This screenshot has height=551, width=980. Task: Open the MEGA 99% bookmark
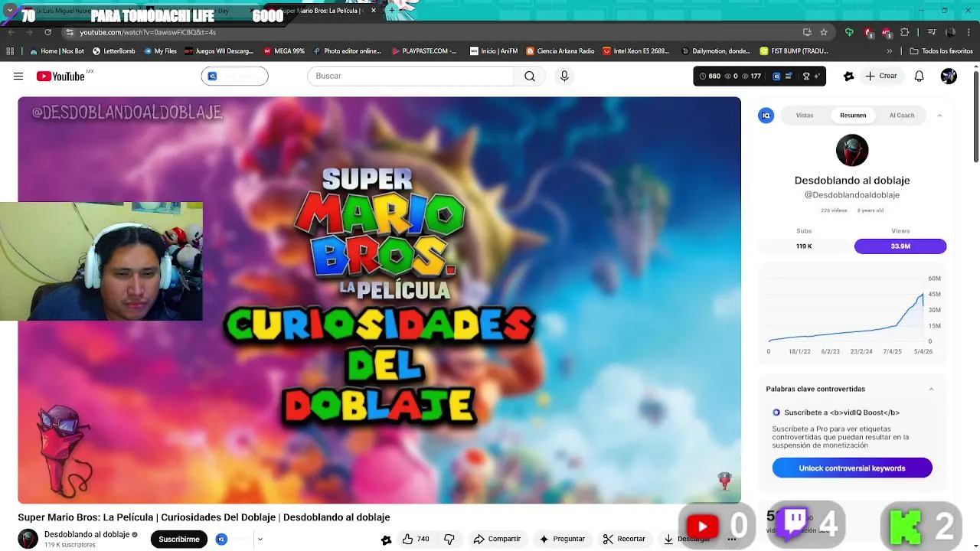click(x=284, y=51)
